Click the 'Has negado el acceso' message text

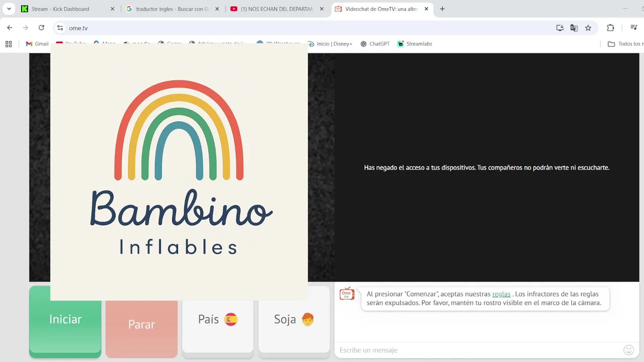tap(487, 167)
